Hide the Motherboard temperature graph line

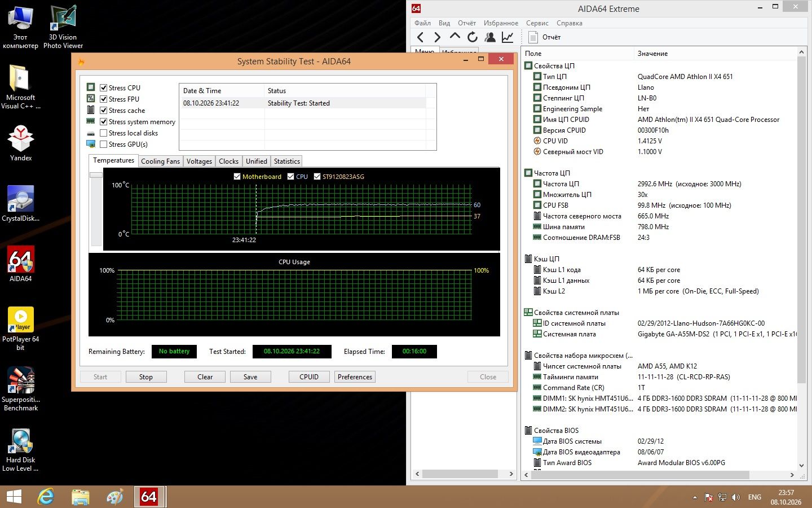point(237,177)
